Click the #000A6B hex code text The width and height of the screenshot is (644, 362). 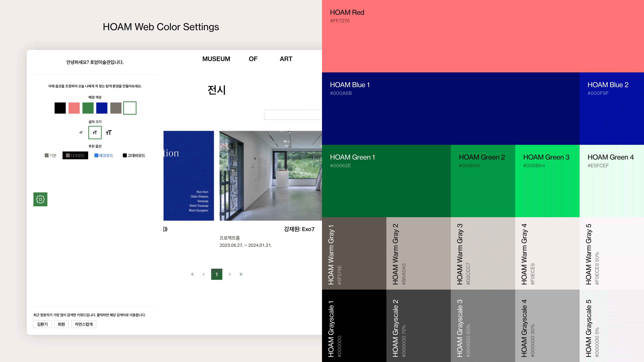341,93
